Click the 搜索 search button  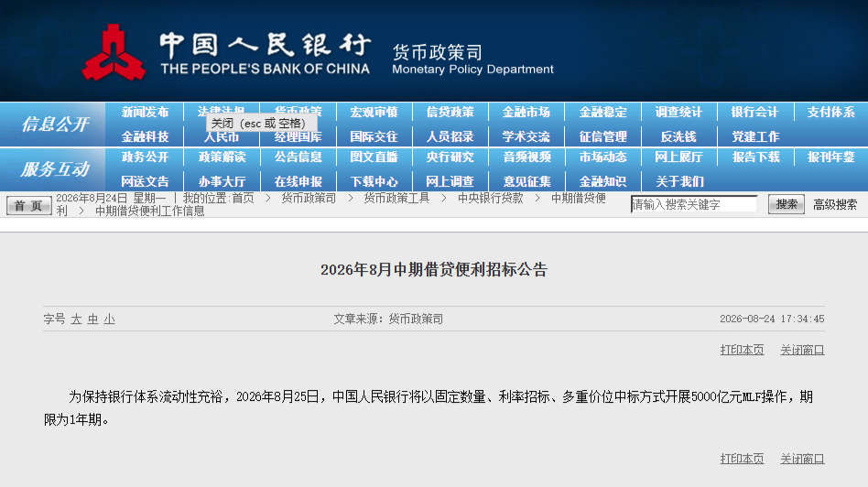click(787, 204)
